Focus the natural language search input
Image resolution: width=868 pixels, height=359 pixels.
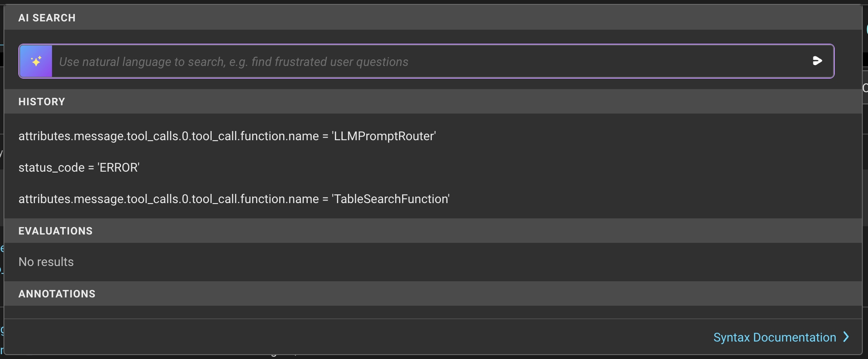pyautogui.click(x=428, y=62)
